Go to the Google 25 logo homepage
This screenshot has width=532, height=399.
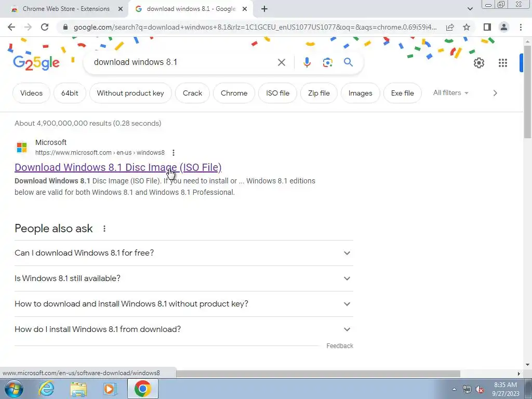point(36,63)
